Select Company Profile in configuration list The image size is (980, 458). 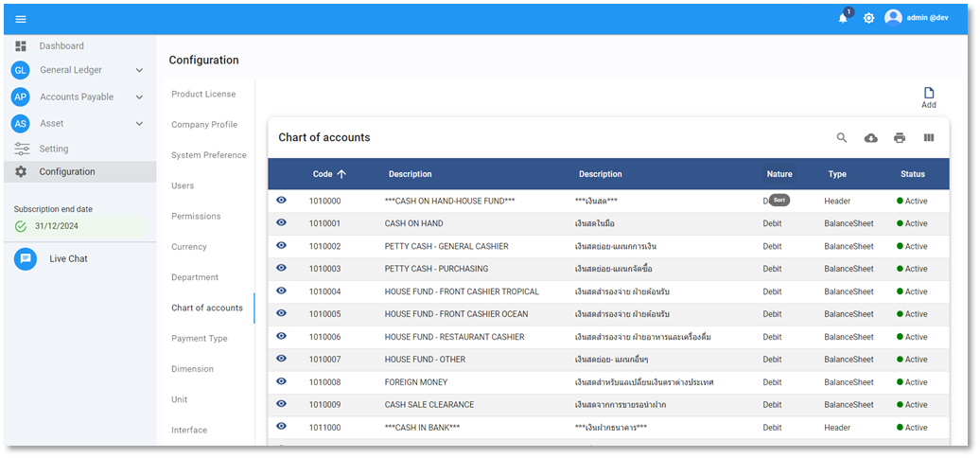[204, 125]
